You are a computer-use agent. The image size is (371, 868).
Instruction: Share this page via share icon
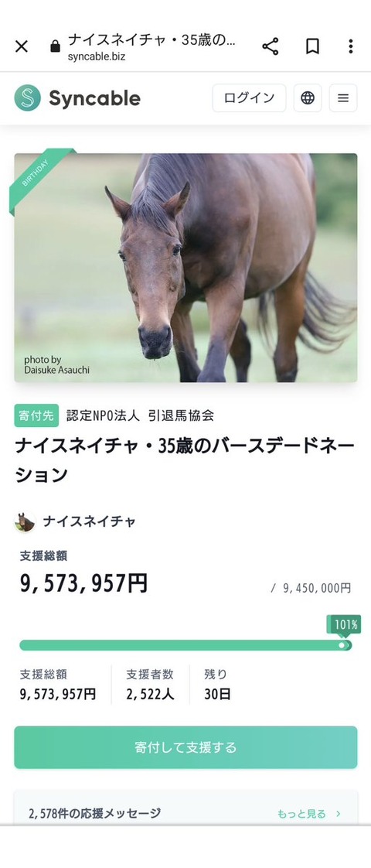tap(271, 46)
